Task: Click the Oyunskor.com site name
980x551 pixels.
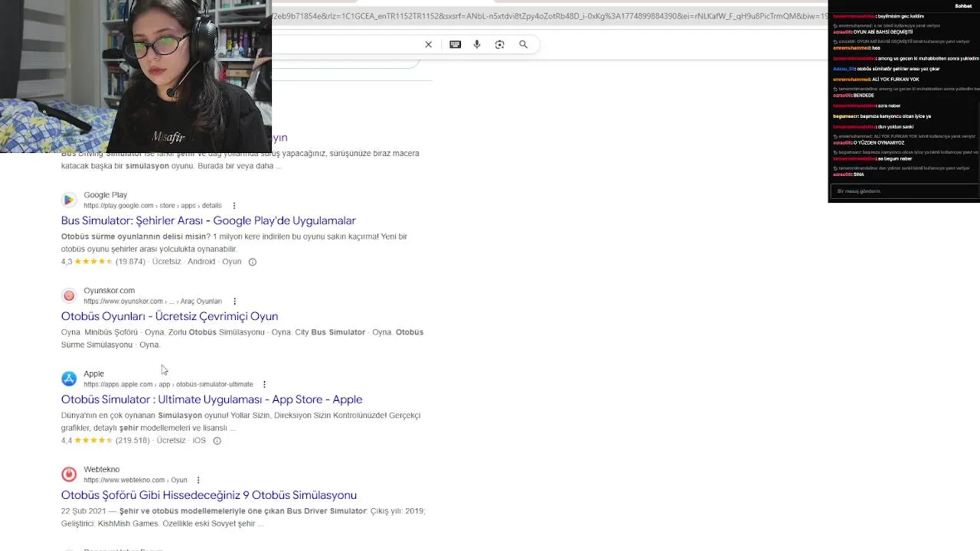Action: point(109,291)
